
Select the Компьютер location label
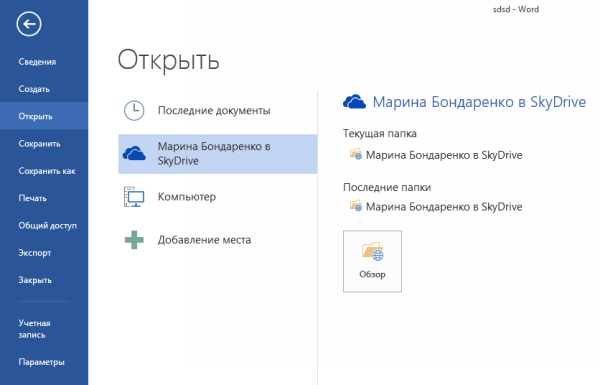click(187, 197)
